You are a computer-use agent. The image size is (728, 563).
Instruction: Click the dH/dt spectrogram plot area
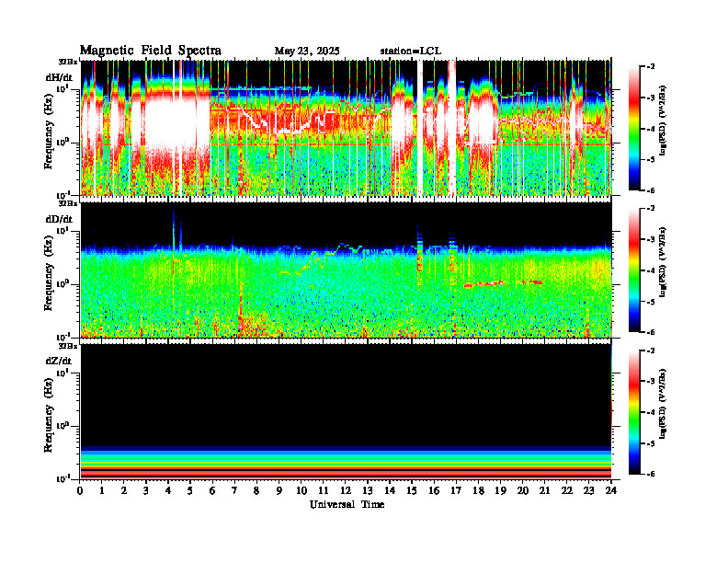346,128
